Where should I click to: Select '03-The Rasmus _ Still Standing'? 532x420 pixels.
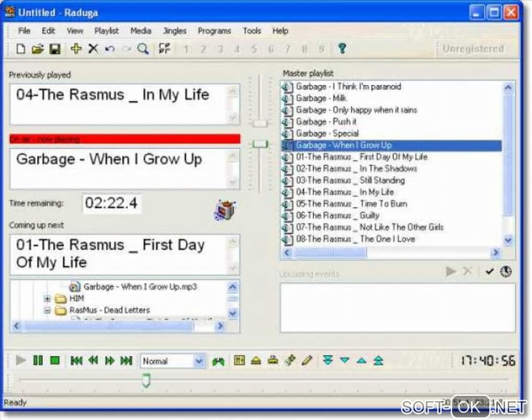pyautogui.click(x=350, y=180)
